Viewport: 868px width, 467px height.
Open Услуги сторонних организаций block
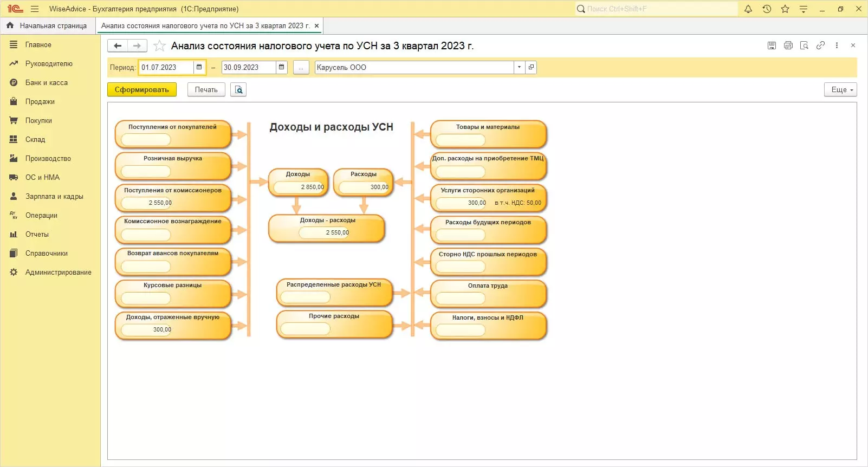(x=488, y=197)
